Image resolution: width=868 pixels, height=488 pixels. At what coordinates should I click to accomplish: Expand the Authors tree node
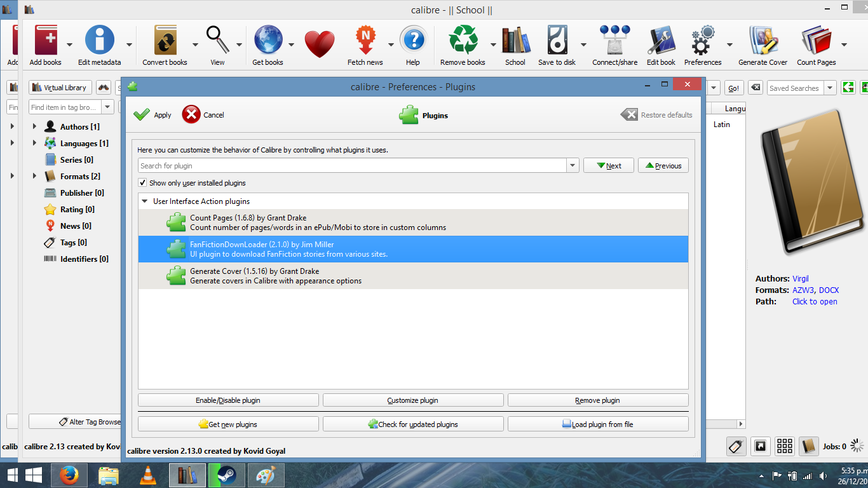coord(34,126)
